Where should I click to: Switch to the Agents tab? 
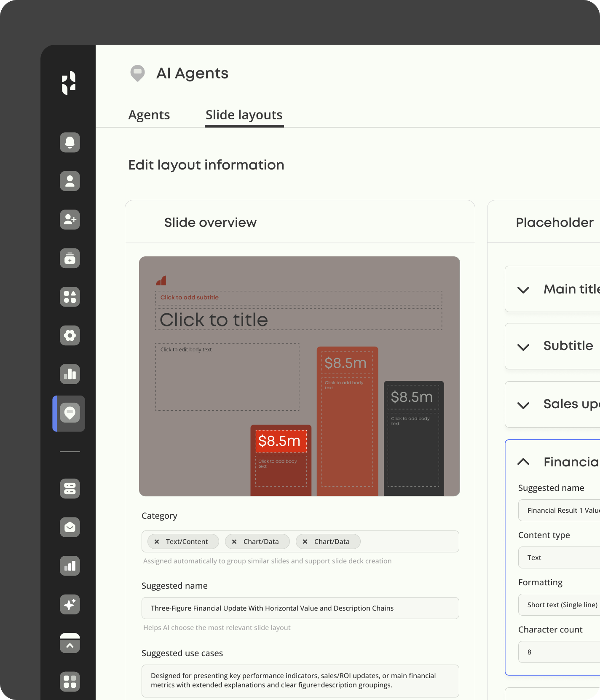click(x=149, y=115)
